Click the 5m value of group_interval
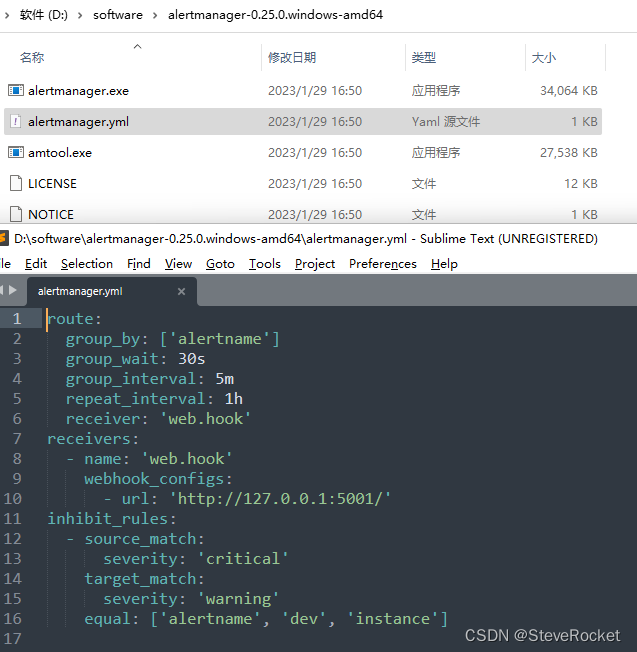Image resolution: width=637 pixels, height=652 pixels. pyautogui.click(x=225, y=379)
